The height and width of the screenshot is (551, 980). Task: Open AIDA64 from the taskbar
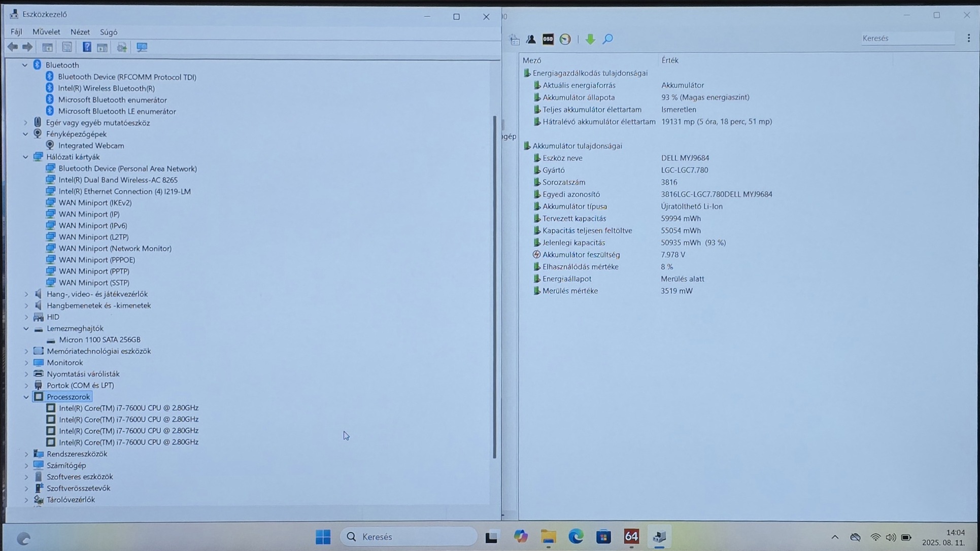631,536
